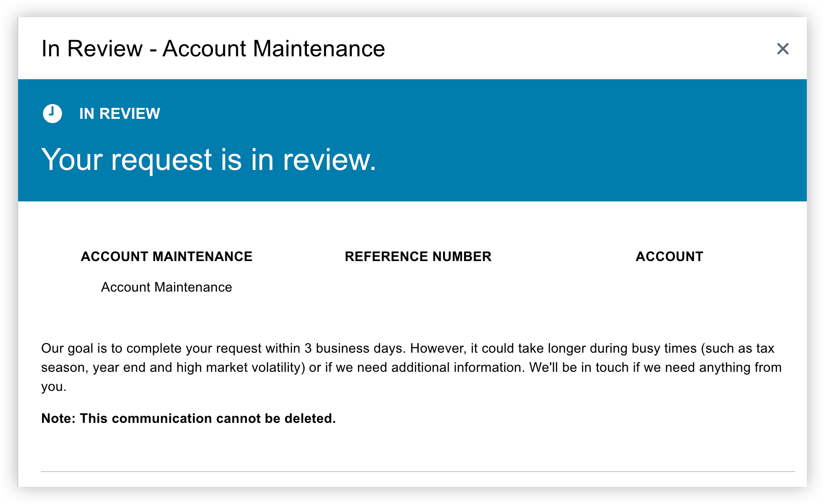
Task: Select the REFERENCE NUMBER column heading
Action: point(418,256)
